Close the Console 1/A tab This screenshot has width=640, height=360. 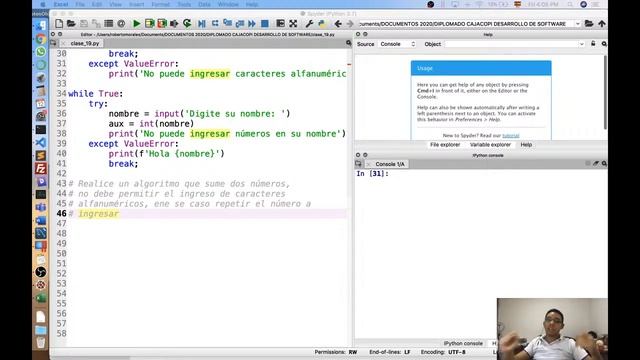(369, 164)
